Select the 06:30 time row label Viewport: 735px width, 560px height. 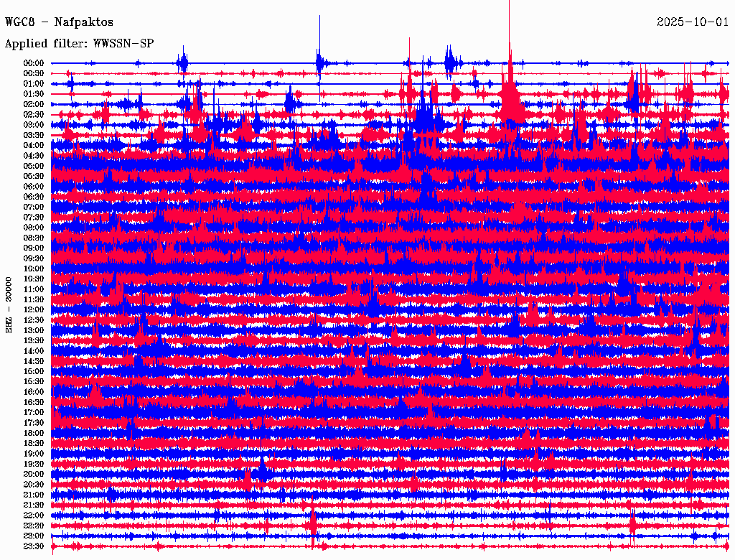tap(34, 197)
